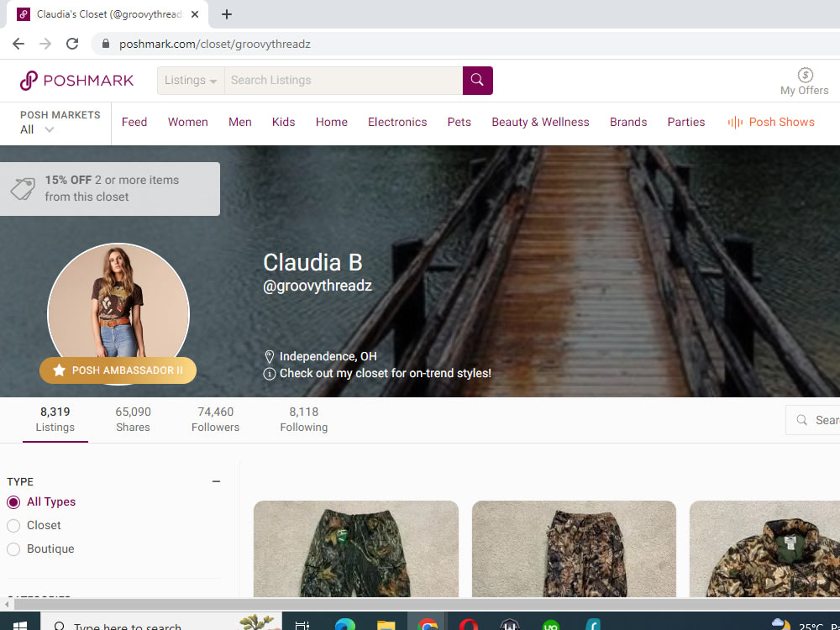Click the Posh Shows audio wave icon

[x=735, y=122]
